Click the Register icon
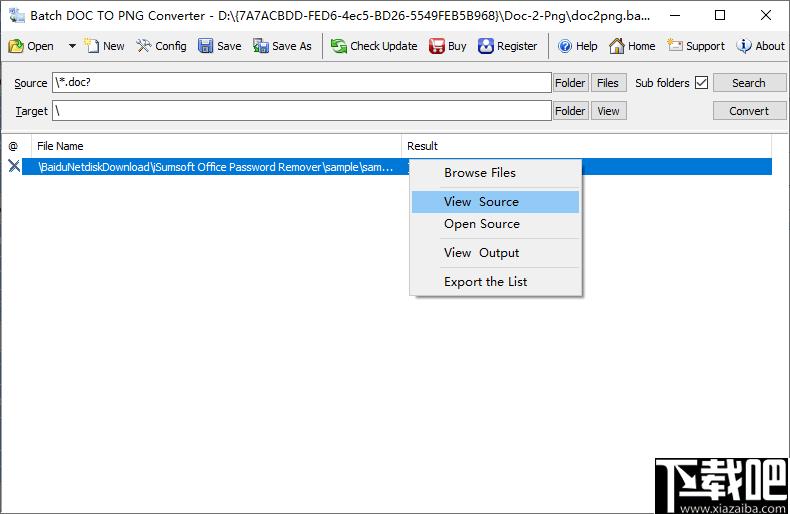 click(x=486, y=46)
